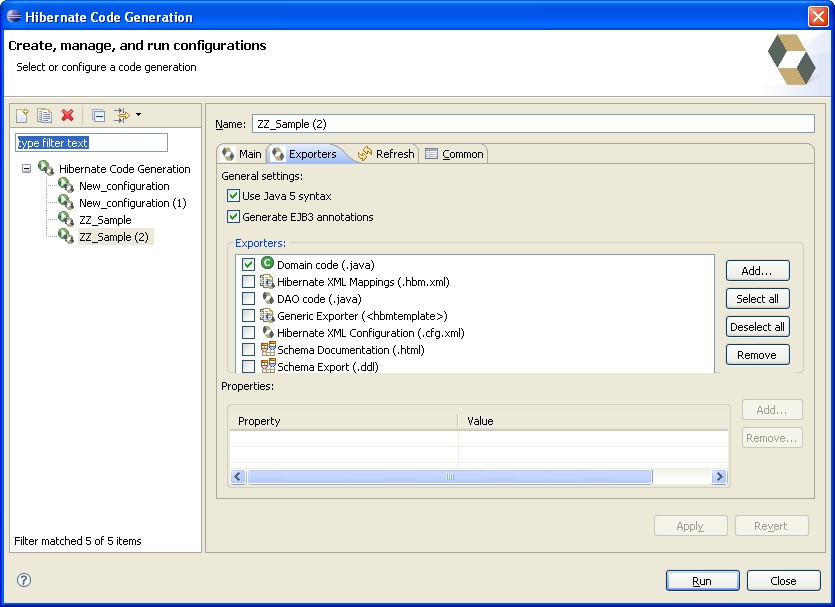This screenshot has width=835, height=607.
Task: Enable the Hibernate XML Mappings exporter
Action: click(248, 282)
